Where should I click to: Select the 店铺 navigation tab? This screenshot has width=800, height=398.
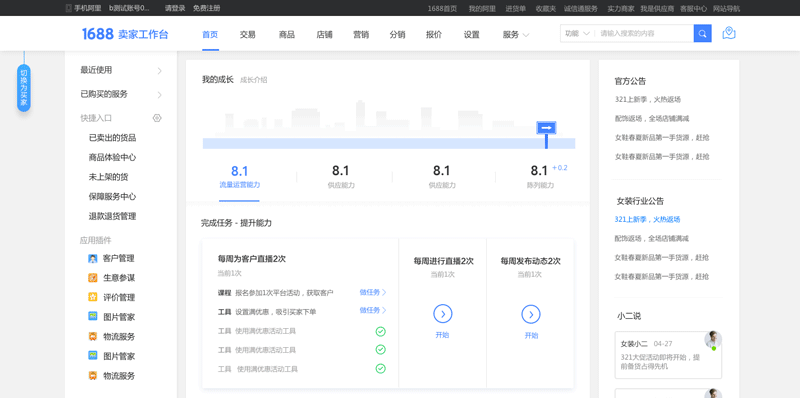coord(324,35)
